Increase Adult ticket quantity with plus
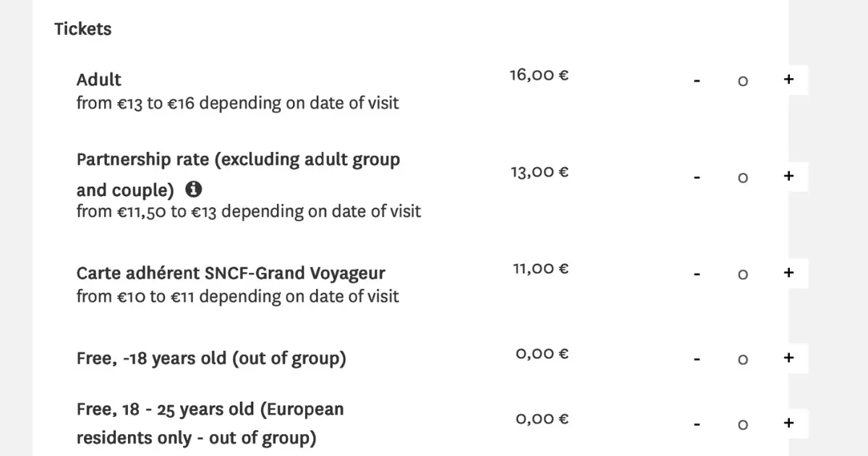The image size is (868, 456). (788, 80)
